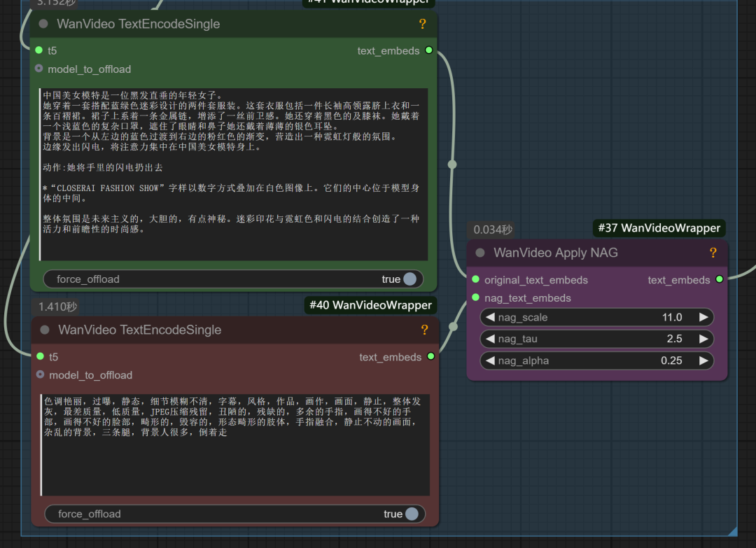
Task: Click model_to_offload port on top encode node
Action: tap(39, 69)
